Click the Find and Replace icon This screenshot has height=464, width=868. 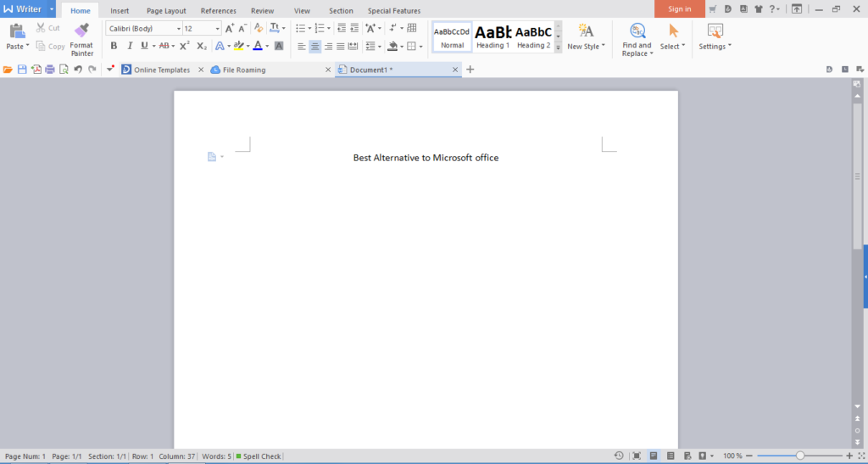tap(637, 31)
